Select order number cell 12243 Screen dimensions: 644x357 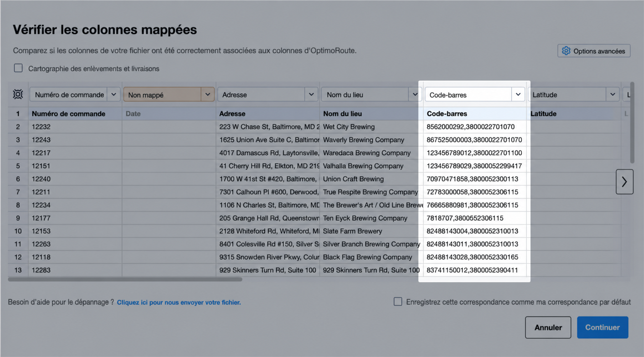[x=75, y=140]
